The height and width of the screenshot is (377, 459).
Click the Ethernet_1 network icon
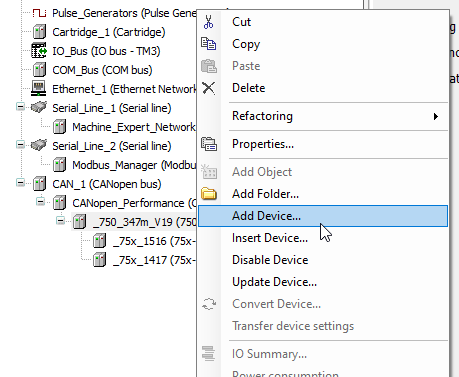tap(39, 89)
